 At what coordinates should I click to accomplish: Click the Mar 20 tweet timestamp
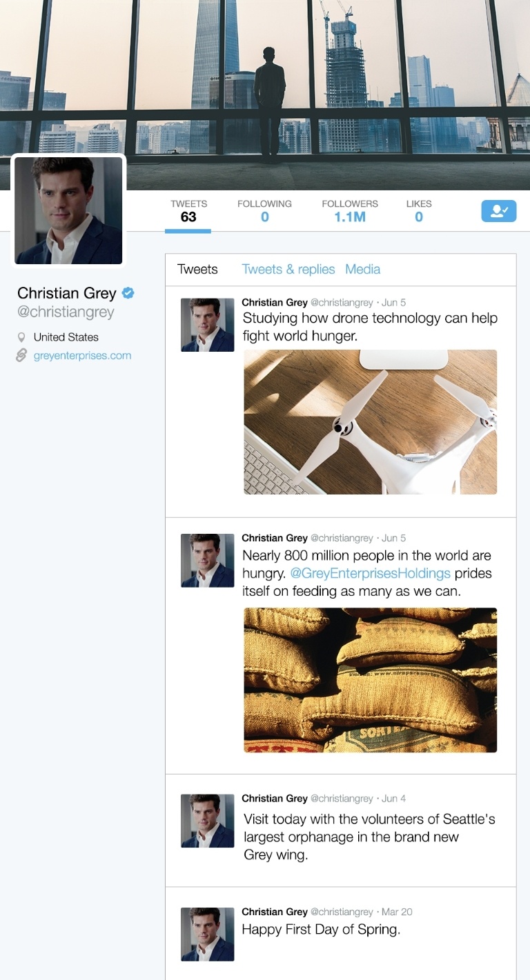click(397, 912)
